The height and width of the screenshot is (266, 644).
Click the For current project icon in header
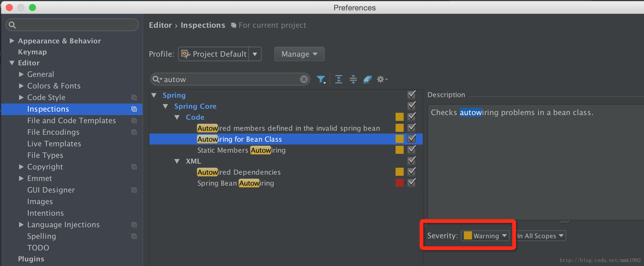[x=233, y=25]
